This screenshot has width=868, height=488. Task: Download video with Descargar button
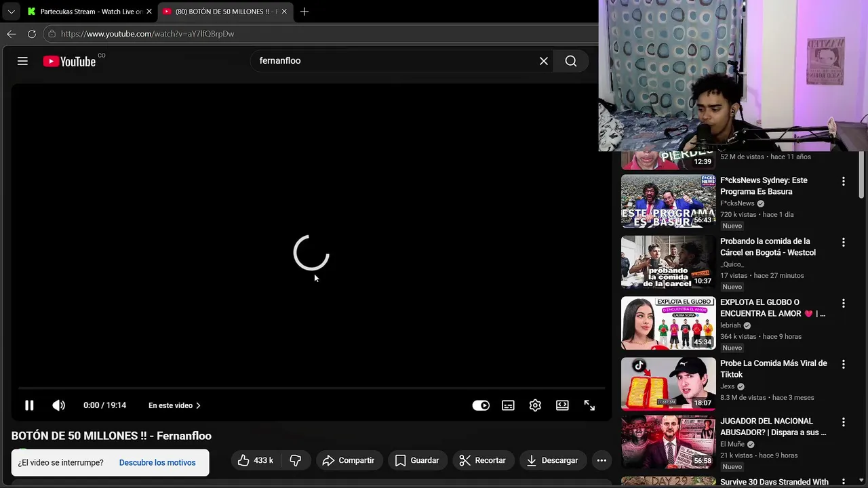point(552,460)
